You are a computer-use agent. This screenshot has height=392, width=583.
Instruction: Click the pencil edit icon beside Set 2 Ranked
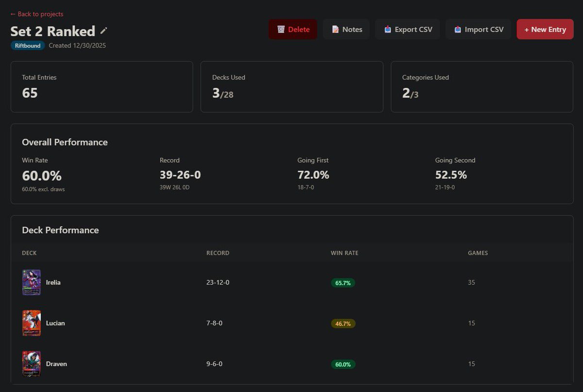[103, 31]
